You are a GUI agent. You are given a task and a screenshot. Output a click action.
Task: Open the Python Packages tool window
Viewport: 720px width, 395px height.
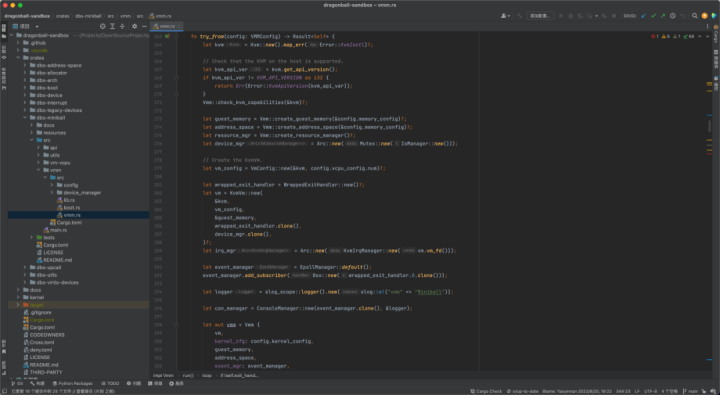73,384
